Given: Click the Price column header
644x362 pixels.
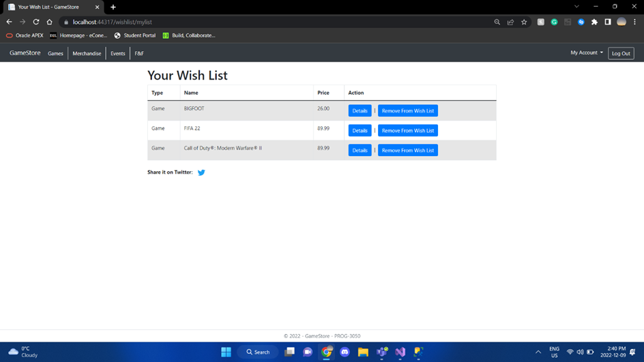Looking at the screenshot, I should pyautogui.click(x=329, y=93).
